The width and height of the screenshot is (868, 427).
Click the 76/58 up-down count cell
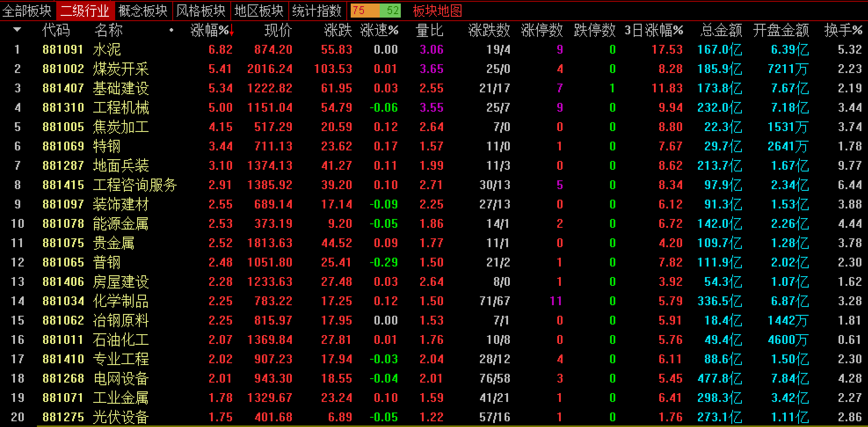pos(495,379)
